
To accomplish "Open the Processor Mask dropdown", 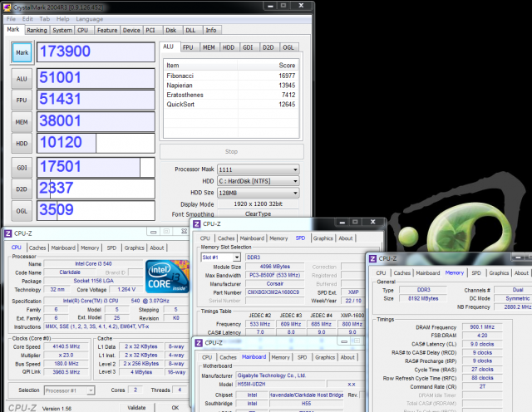I will click(259, 169).
